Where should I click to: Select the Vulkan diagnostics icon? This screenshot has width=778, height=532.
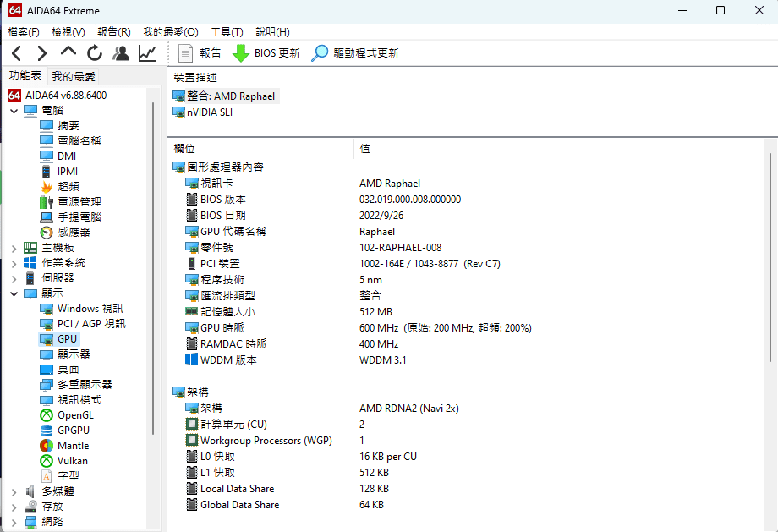pos(46,460)
